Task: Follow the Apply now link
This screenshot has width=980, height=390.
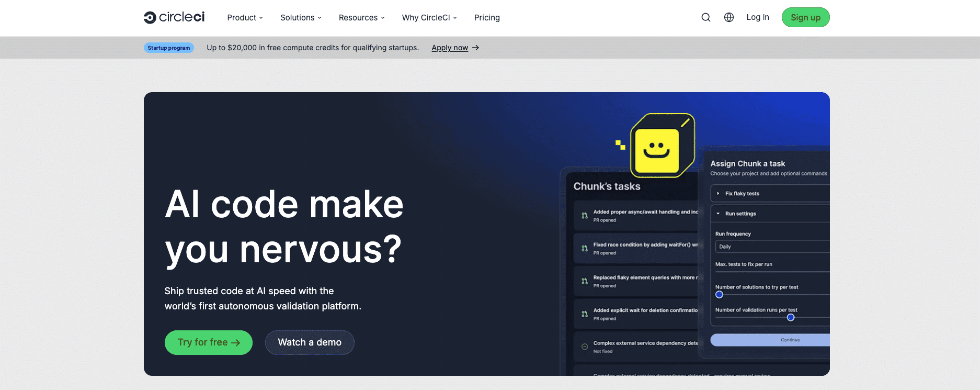Action: coord(450,48)
